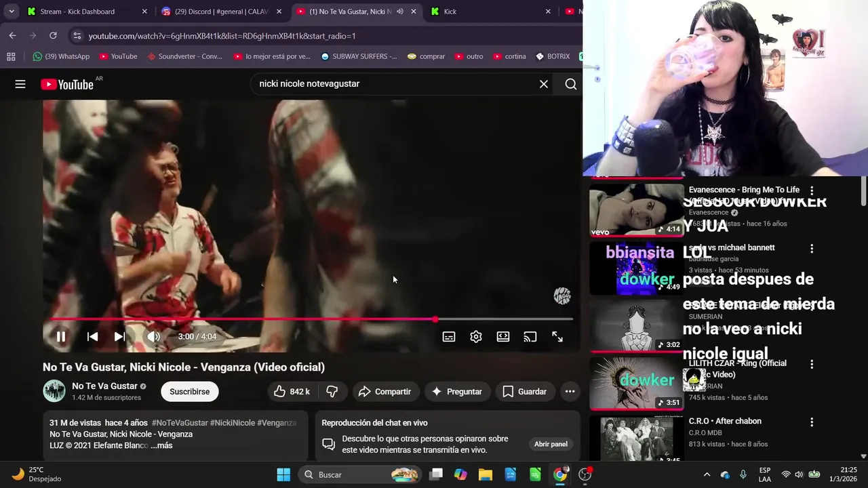
Task: Mute the playing YouTube tab audio icon
Action: point(400,12)
